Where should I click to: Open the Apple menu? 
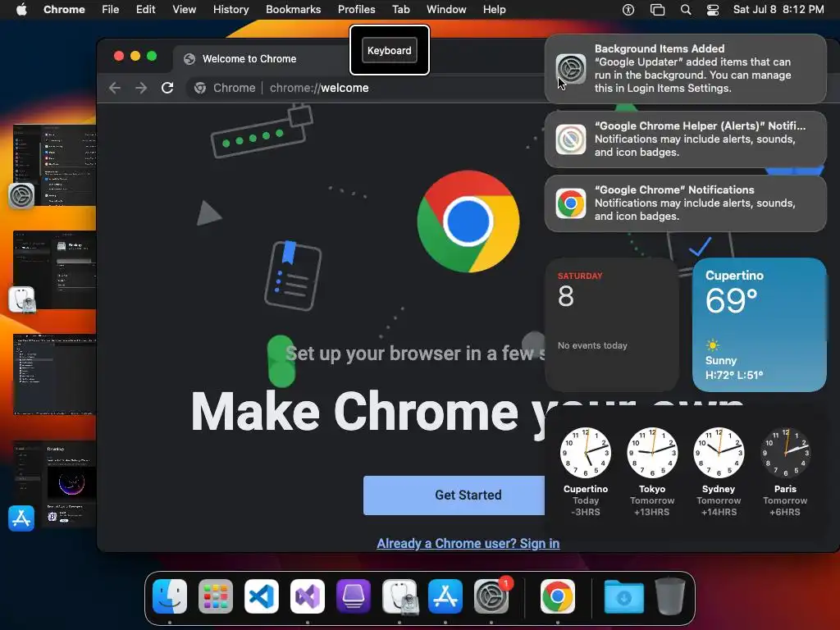click(21, 10)
